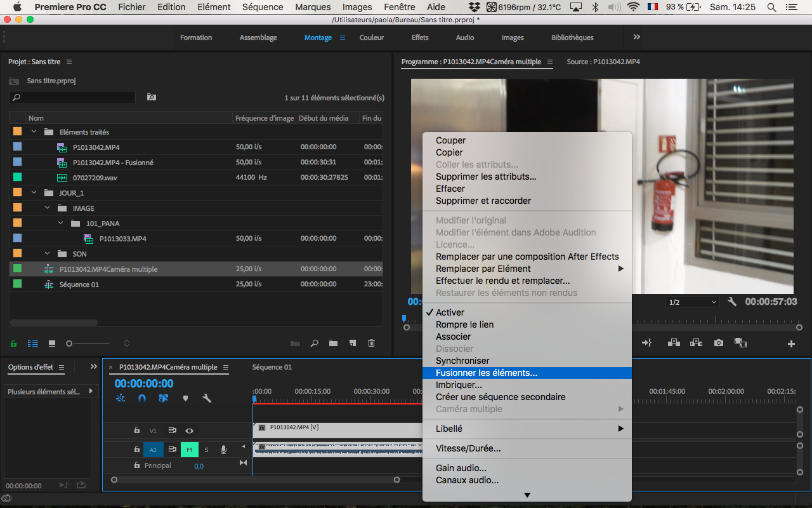Click the Principal volume value 0,0
This screenshot has height=508, width=812.
[199, 466]
